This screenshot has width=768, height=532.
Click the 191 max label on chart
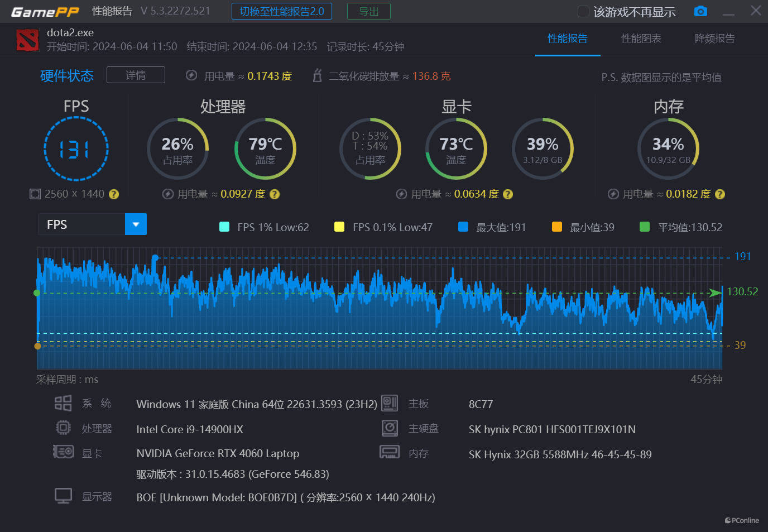742,256
